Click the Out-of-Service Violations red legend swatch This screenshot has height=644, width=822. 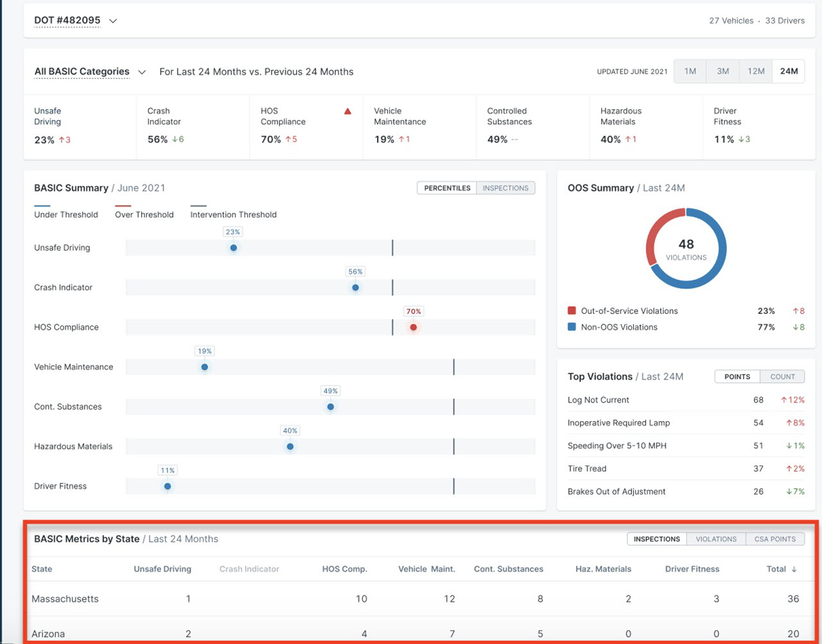[572, 311]
